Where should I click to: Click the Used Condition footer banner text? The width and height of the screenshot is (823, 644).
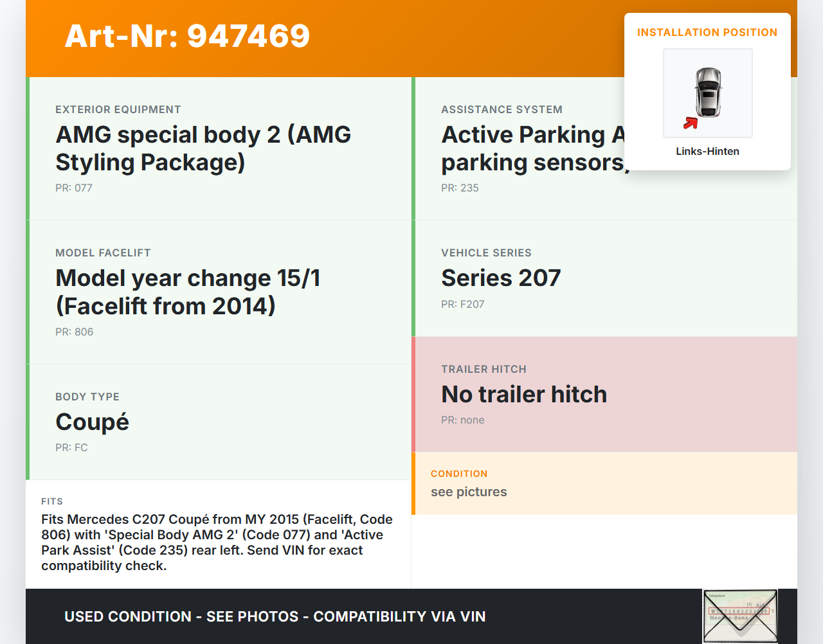[275, 617]
